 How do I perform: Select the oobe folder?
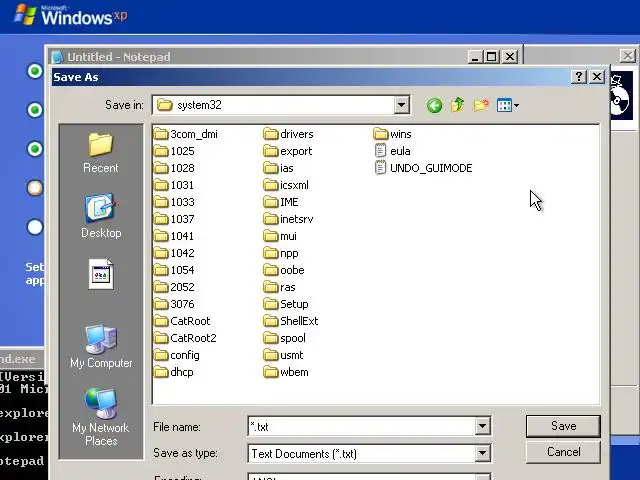(x=284, y=270)
